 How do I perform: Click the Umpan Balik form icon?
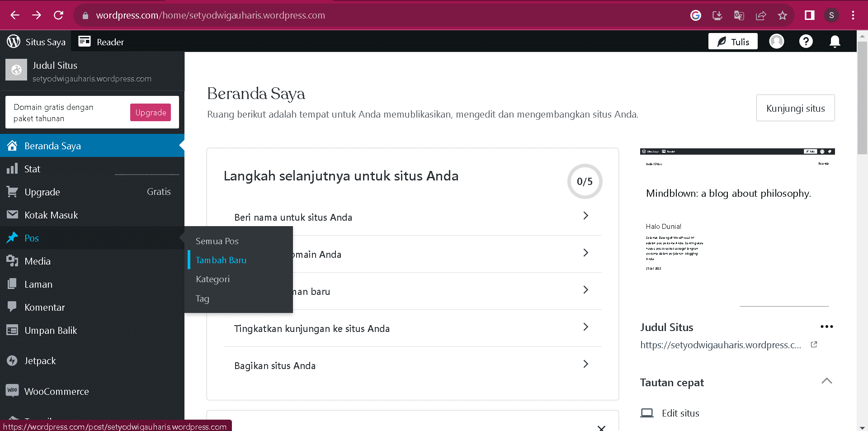[x=12, y=330]
